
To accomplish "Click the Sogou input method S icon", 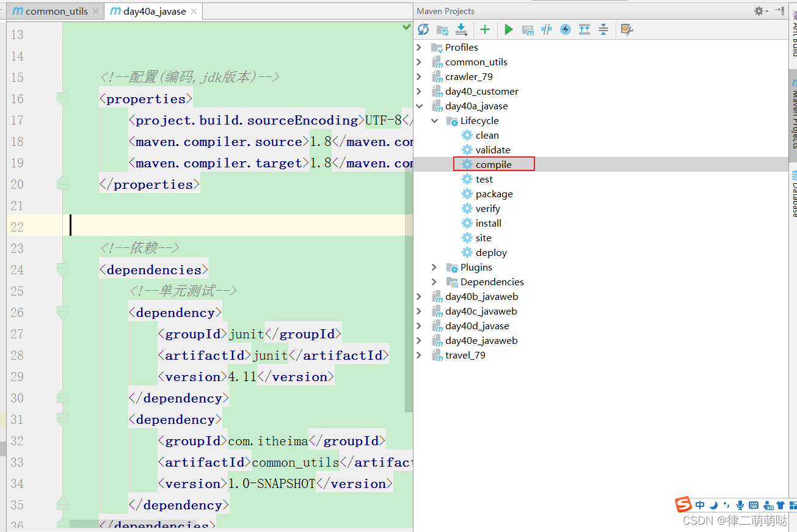I will click(x=683, y=505).
